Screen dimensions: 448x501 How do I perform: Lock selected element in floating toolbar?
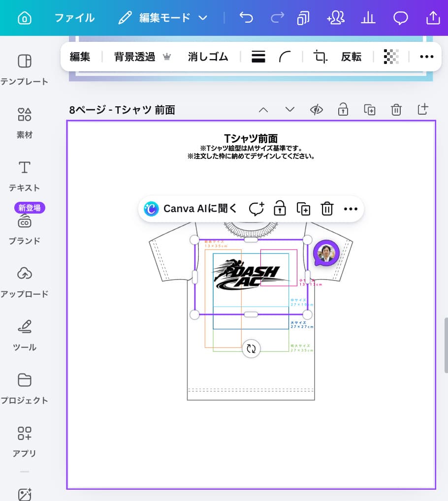(280, 208)
